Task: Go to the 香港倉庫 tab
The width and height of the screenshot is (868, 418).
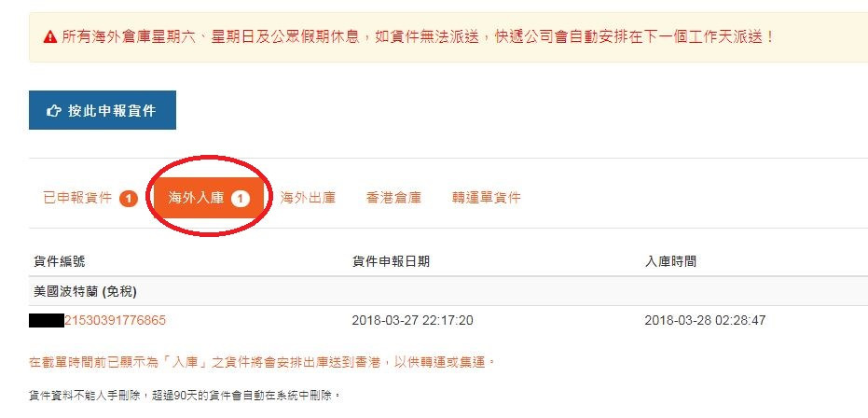Action: click(393, 198)
